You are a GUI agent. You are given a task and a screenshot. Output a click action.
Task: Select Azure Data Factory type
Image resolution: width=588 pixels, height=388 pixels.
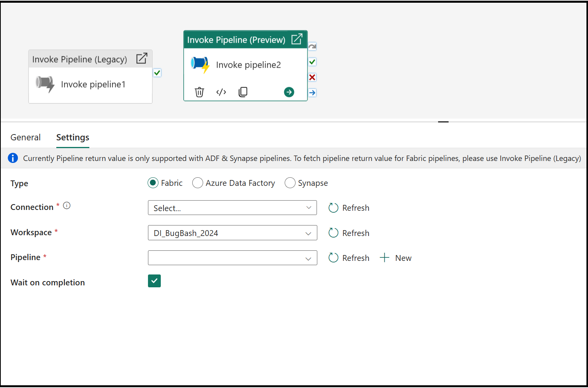[x=198, y=183]
